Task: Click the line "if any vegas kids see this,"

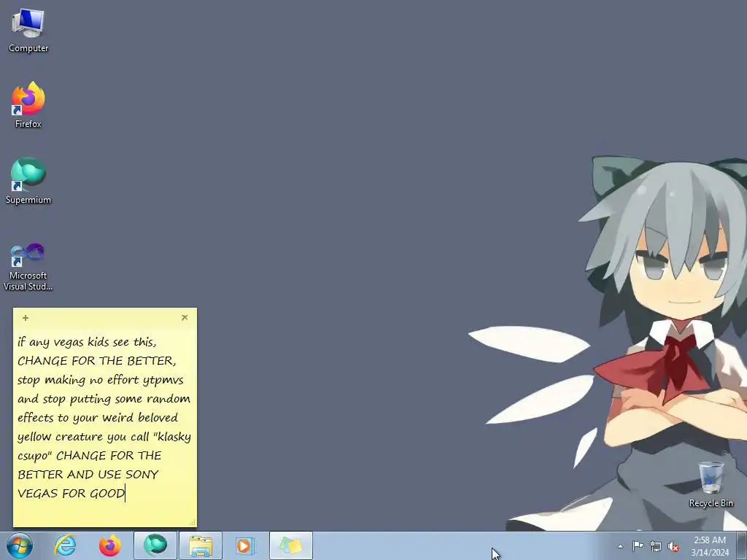Action: 87,342
